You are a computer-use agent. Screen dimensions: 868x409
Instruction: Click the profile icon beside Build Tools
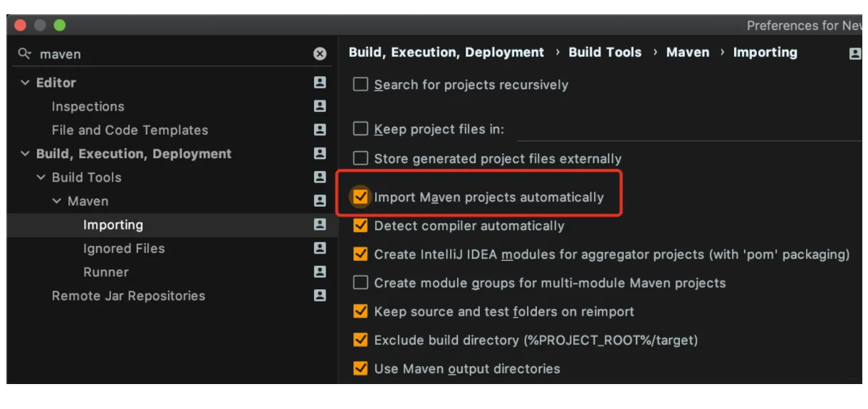coord(320,177)
